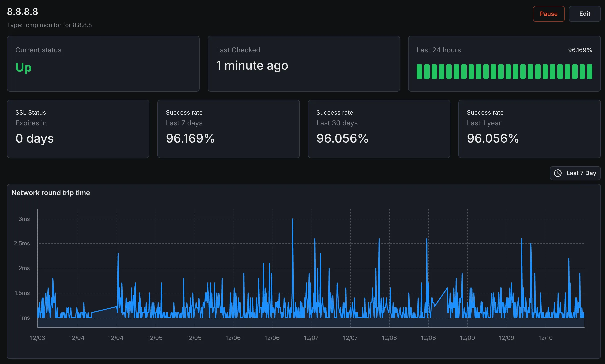Select the first green uptime bar
Viewport: 605px width, 364px height.
(419, 72)
